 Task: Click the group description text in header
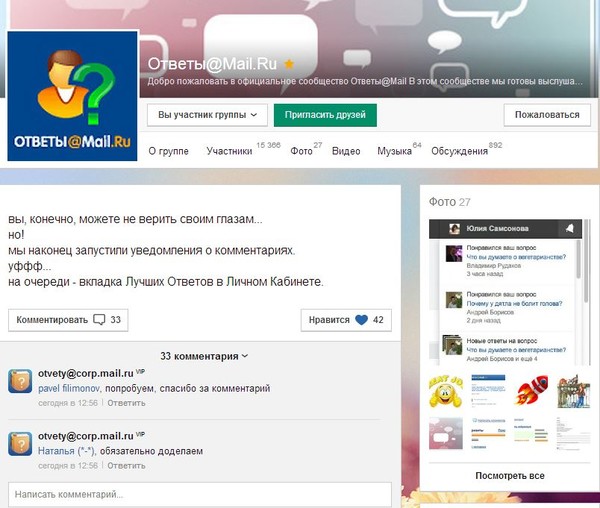(365, 81)
